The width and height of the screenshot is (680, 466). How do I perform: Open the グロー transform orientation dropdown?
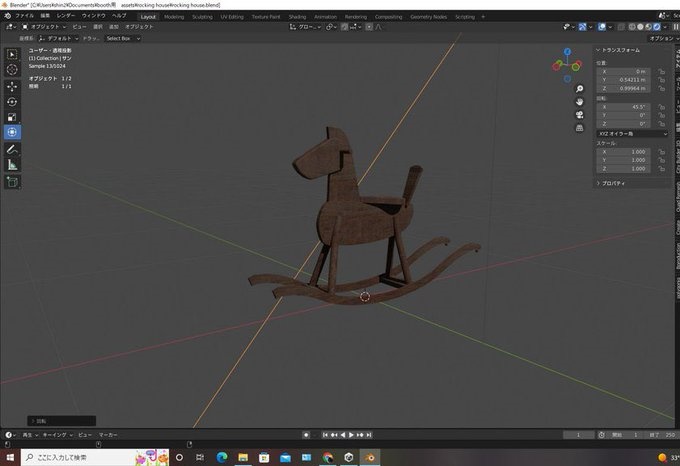[x=305, y=27]
